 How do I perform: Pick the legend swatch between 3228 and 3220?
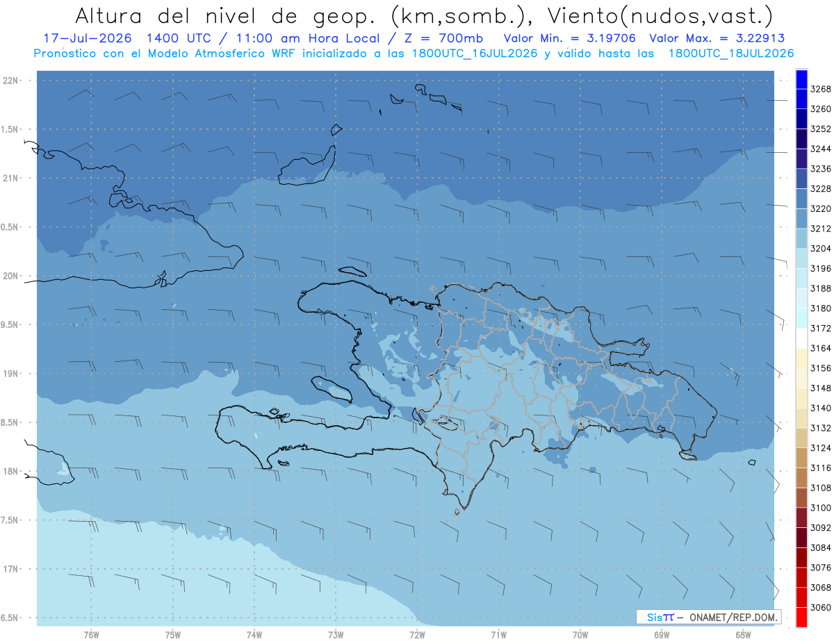(x=801, y=199)
